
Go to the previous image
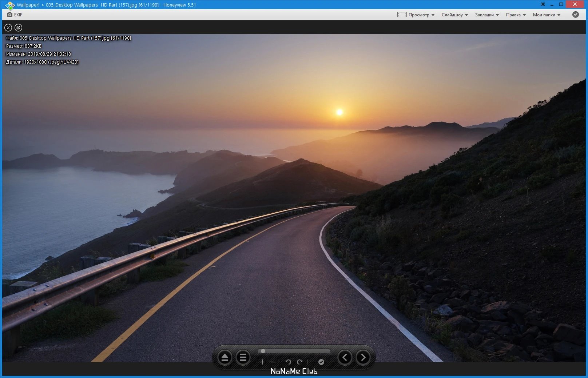[345, 357]
